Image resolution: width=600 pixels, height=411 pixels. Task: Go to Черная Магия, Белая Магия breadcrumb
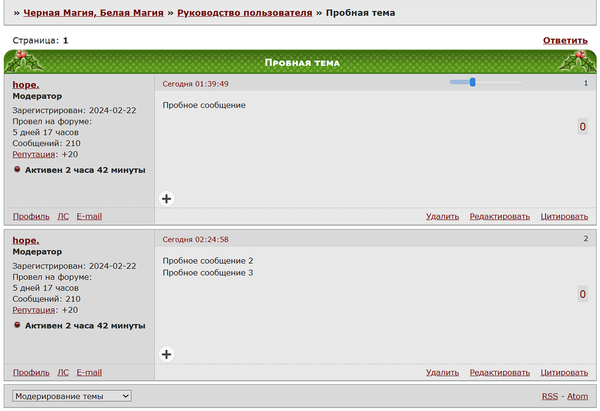click(93, 13)
